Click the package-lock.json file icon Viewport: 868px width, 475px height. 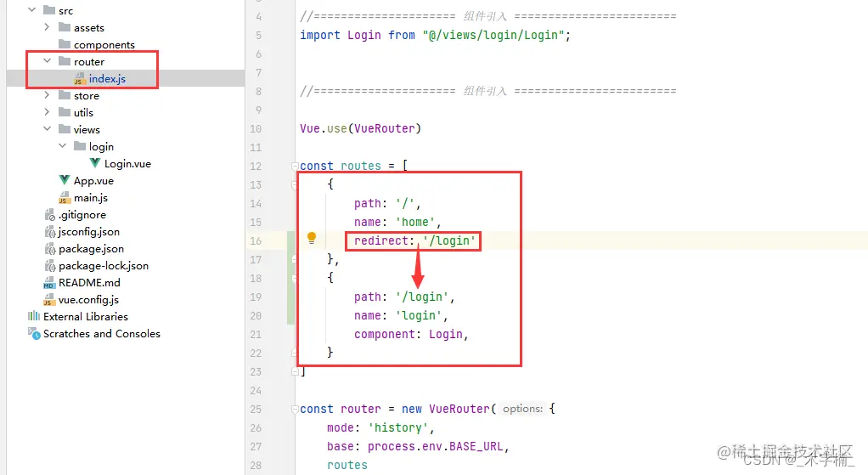pyautogui.click(x=50, y=266)
